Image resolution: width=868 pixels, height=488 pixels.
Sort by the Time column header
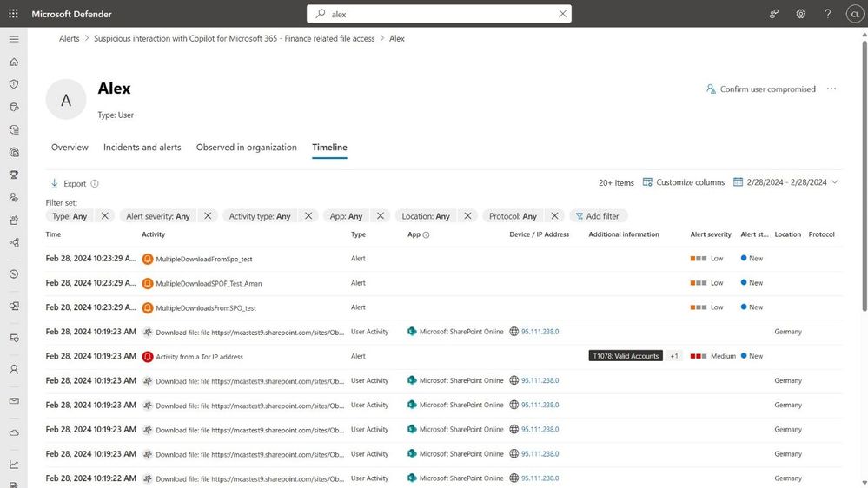53,234
